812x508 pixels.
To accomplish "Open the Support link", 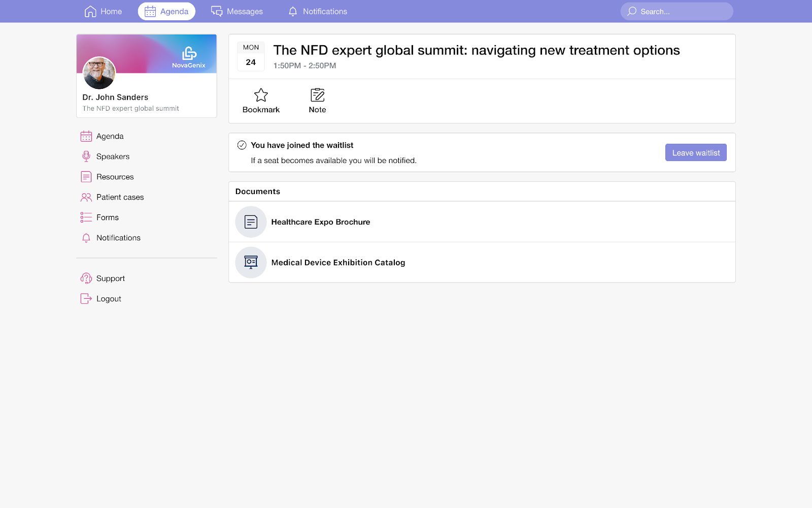I will point(111,278).
